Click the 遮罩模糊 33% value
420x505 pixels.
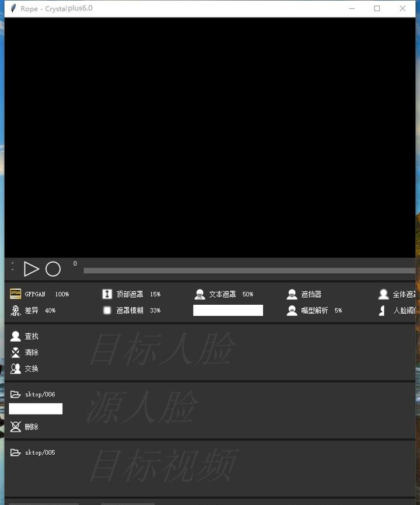[155, 311]
